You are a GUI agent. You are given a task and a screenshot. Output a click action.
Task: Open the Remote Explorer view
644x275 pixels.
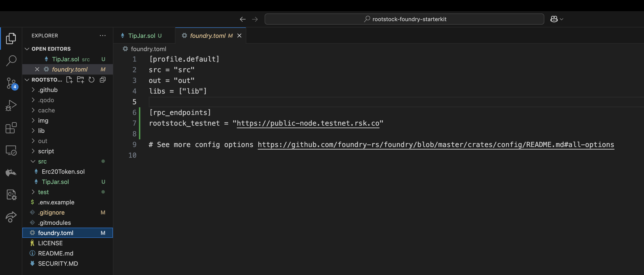pyautogui.click(x=11, y=150)
